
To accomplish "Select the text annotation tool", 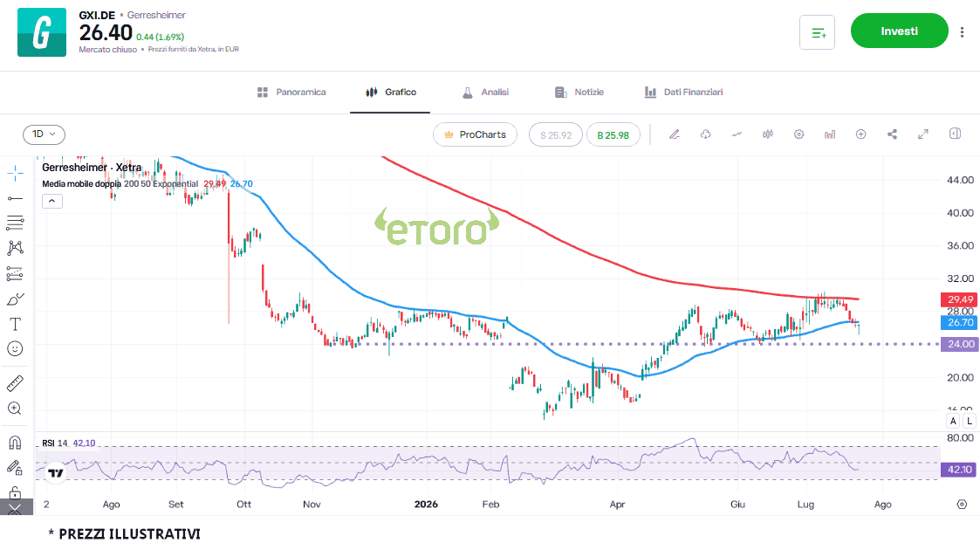I will [x=15, y=324].
